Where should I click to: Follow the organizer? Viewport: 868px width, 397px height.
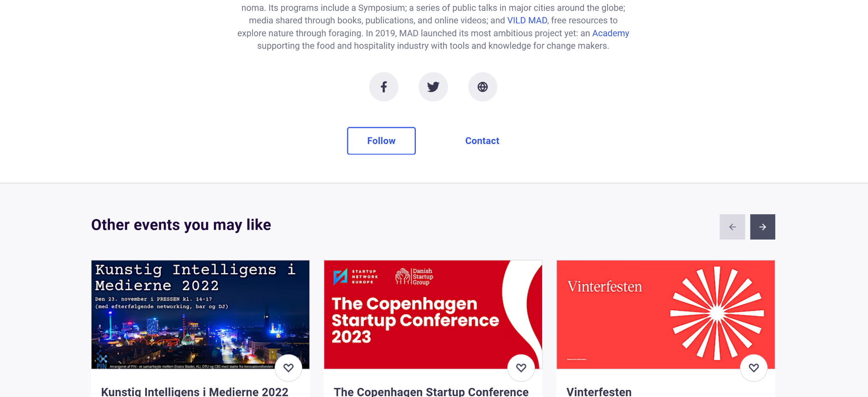click(381, 141)
